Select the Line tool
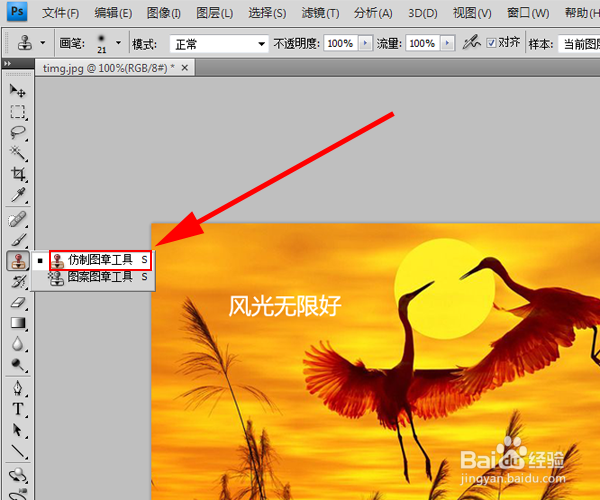Screen dimensions: 600x500 click(x=17, y=451)
